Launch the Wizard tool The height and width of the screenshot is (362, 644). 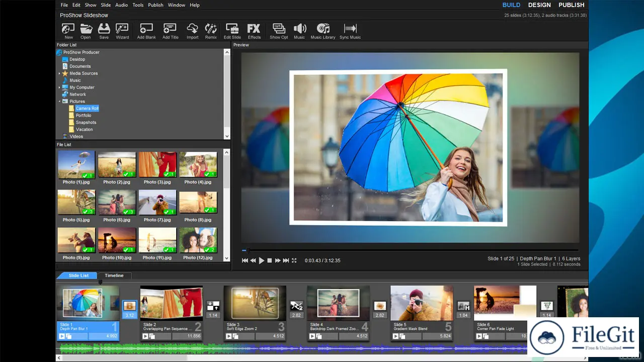pyautogui.click(x=122, y=31)
